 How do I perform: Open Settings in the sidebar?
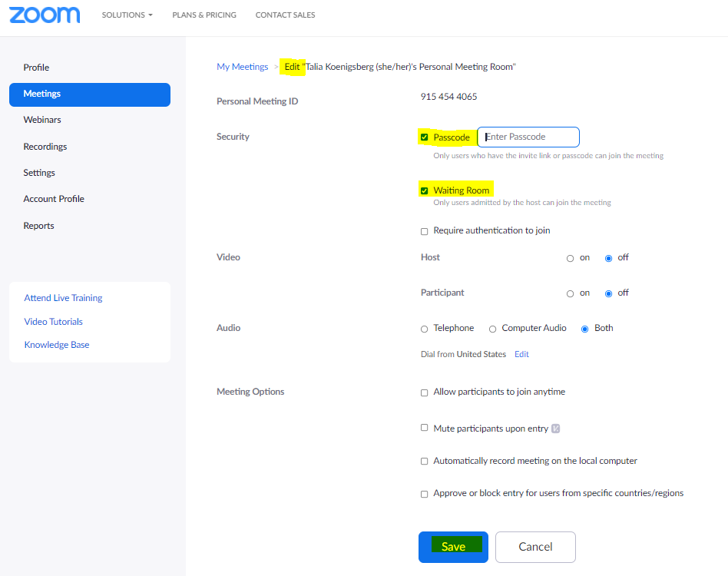(x=39, y=173)
